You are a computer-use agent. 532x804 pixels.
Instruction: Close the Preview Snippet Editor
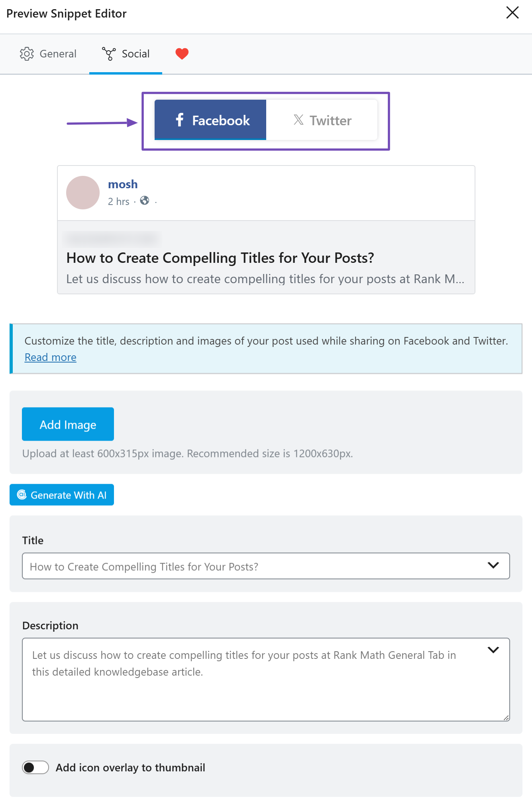(x=512, y=13)
